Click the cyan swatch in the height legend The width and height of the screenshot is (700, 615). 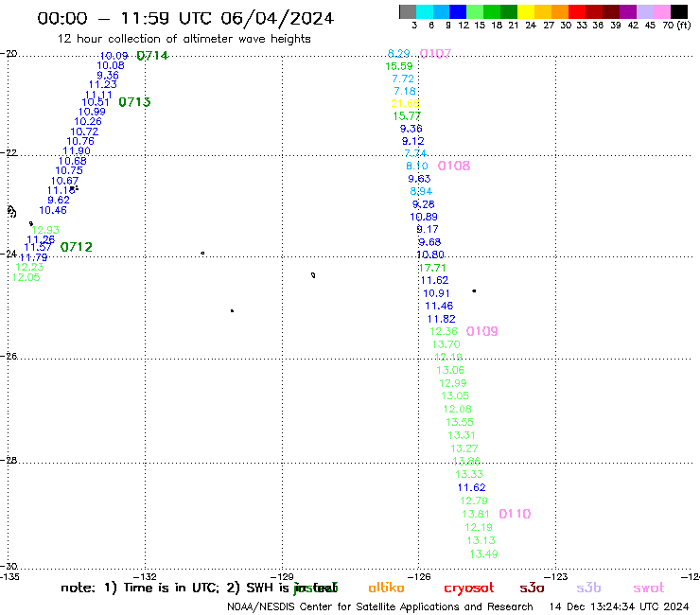(x=425, y=11)
